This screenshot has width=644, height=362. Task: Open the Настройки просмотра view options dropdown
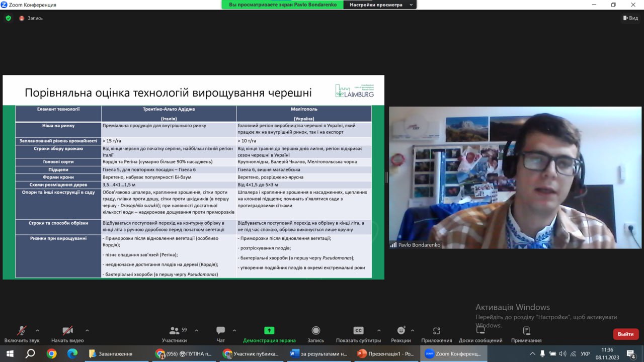(x=380, y=5)
